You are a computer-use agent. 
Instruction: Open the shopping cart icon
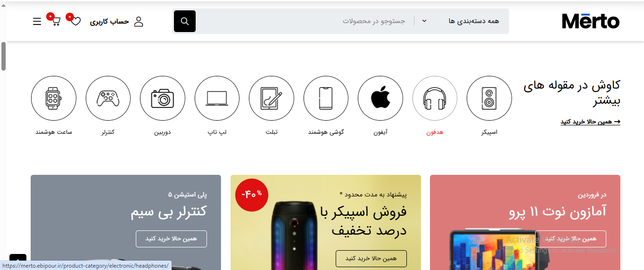point(56,21)
